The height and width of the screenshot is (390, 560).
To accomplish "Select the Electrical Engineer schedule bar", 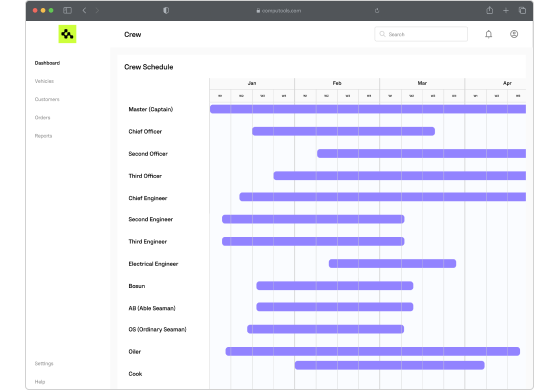I will tap(392, 264).
